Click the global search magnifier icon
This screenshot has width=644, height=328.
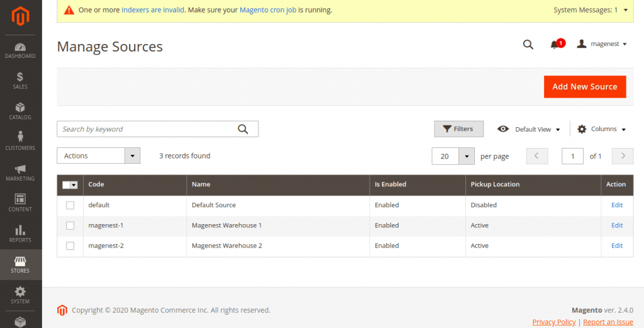pyautogui.click(x=528, y=45)
